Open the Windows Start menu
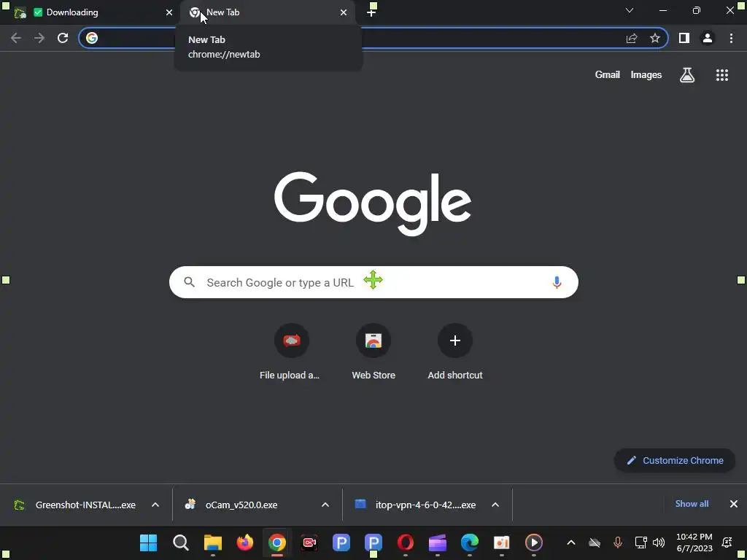 click(x=149, y=542)
